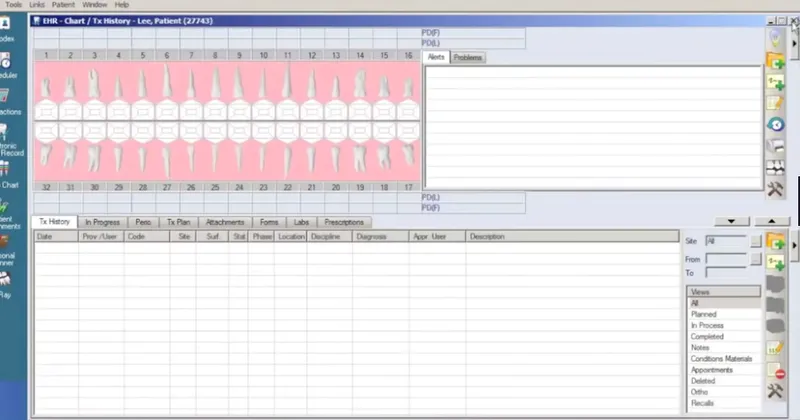Switch to the Tx History tab
The height and width of the screenshot is (420, 800).
(x=54, y=221)
